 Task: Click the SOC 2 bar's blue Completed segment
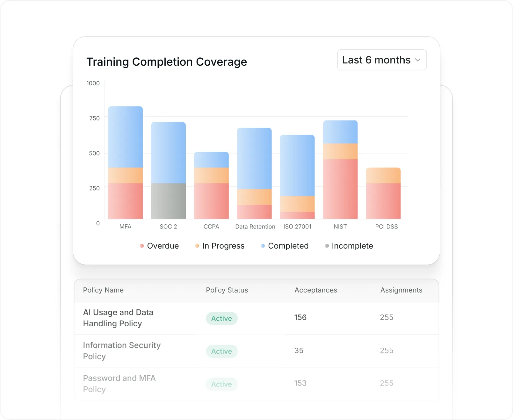(x=168, y=153)
